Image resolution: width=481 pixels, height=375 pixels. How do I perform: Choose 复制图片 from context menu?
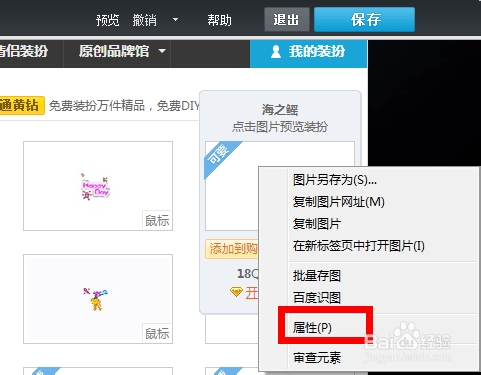[317, 224]
